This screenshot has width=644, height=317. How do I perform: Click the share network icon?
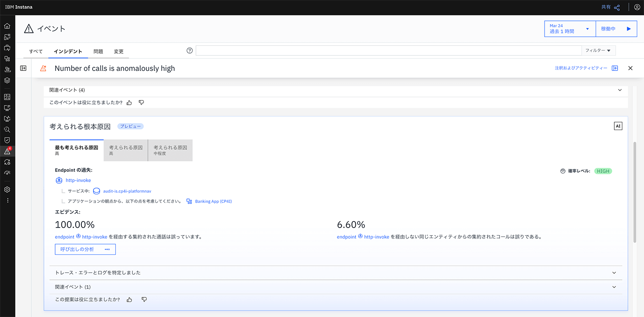click(617, 8)
